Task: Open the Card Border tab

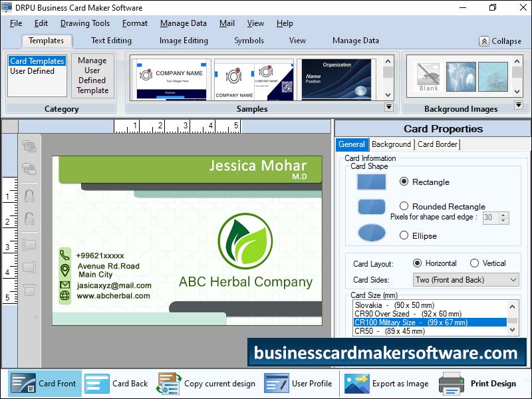Action: [437, 144]
